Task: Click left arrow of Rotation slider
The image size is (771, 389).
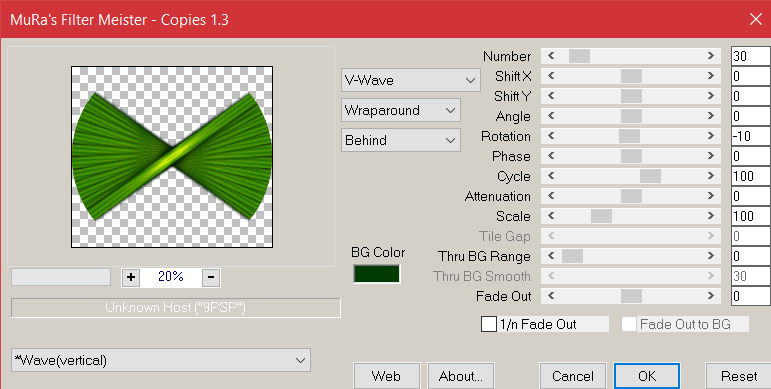Action: [x=551, y=136]
